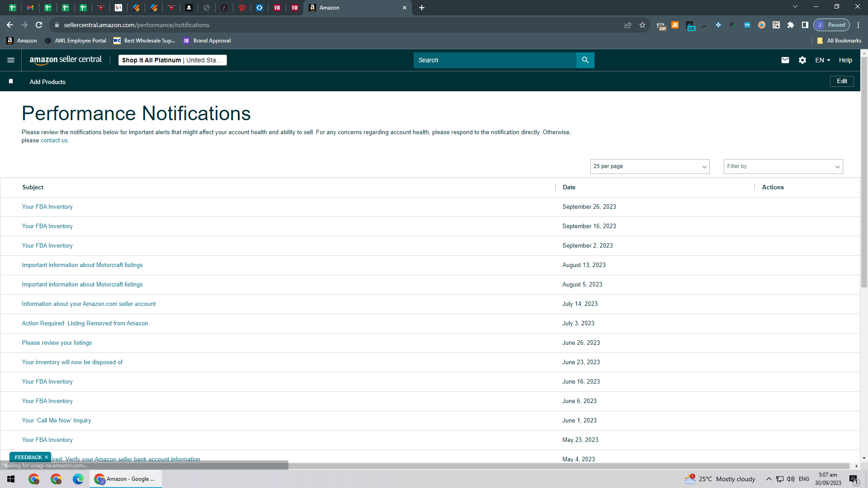Expand the 25 per page dropdown
Screen dimensions: 868x488
[650, 166]
